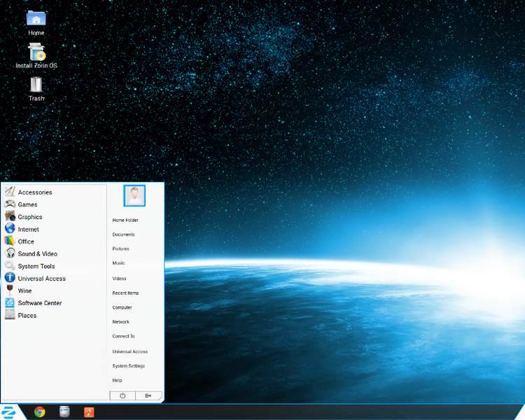This screenshot has height=420, width=525.
Task: Click the System Tools magnifier icon
Action: click(10, 265)
